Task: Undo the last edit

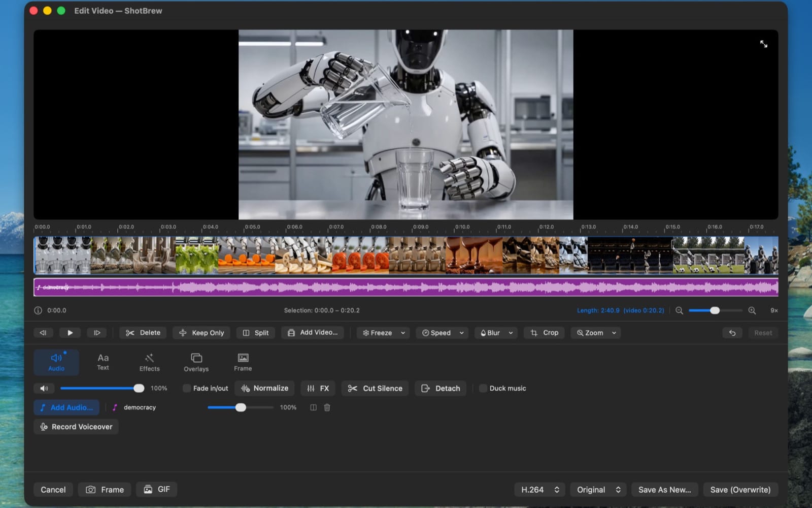Action: pyautogui.click(x=732, y=333)
